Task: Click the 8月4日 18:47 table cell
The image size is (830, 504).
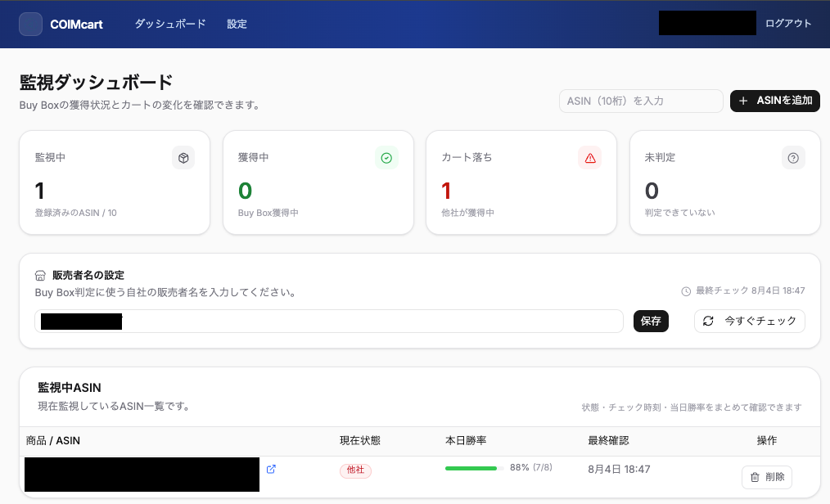Action: point(619,469)
